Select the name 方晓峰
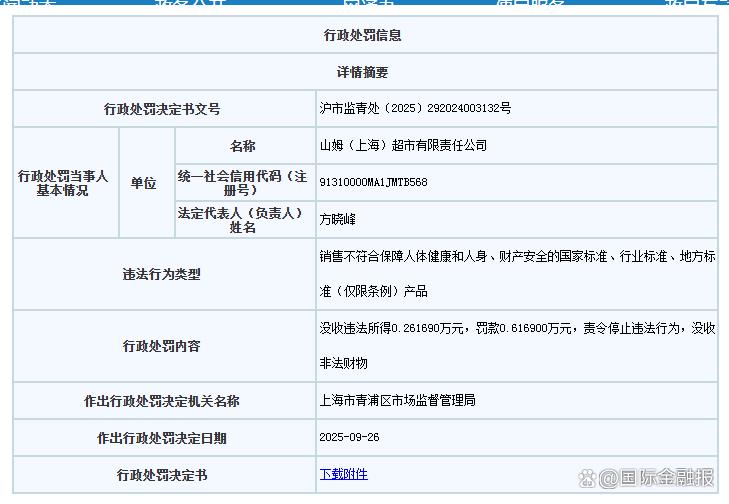 pos(338,219)
